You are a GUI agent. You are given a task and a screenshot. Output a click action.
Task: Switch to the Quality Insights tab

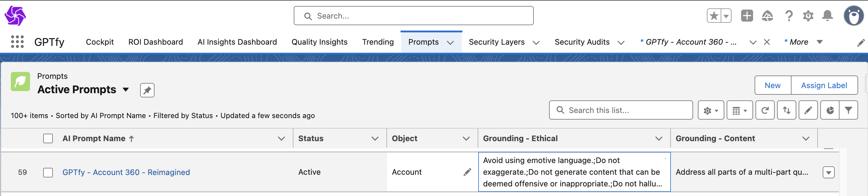(x=319, y=42)
